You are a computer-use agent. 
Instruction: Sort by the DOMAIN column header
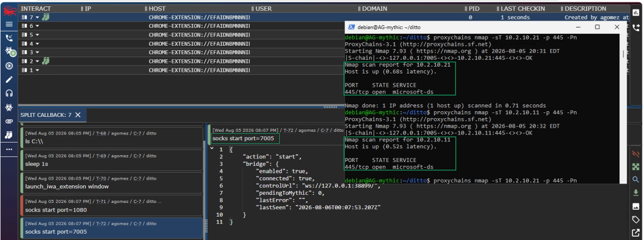(375, 8)
